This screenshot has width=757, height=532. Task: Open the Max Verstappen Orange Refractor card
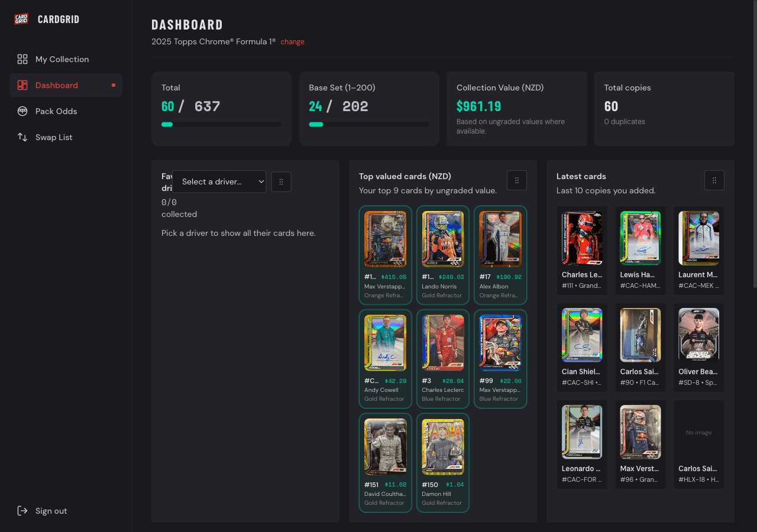click(x=385, y=255)
